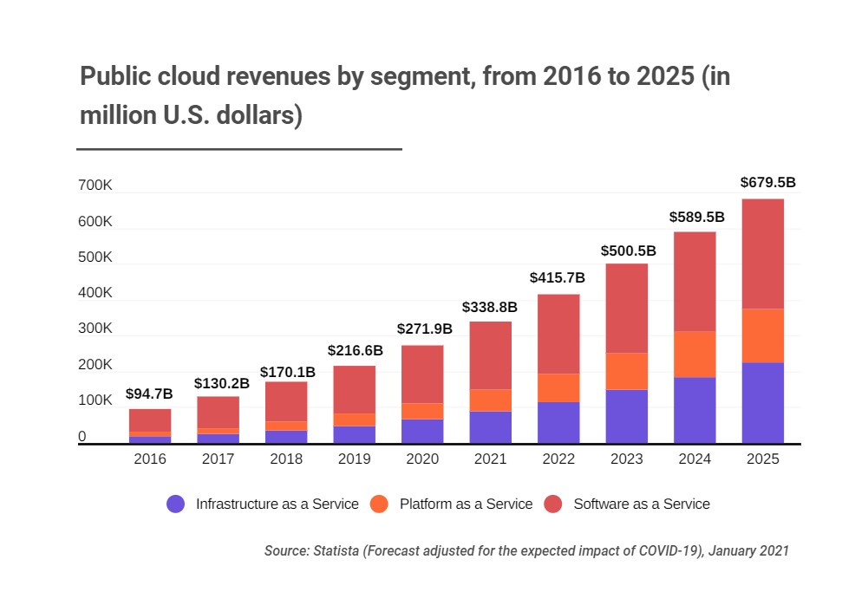Click the 500K y-axis label
The height and width of the screenshot is (592, 868).
(x=95, y=257)
